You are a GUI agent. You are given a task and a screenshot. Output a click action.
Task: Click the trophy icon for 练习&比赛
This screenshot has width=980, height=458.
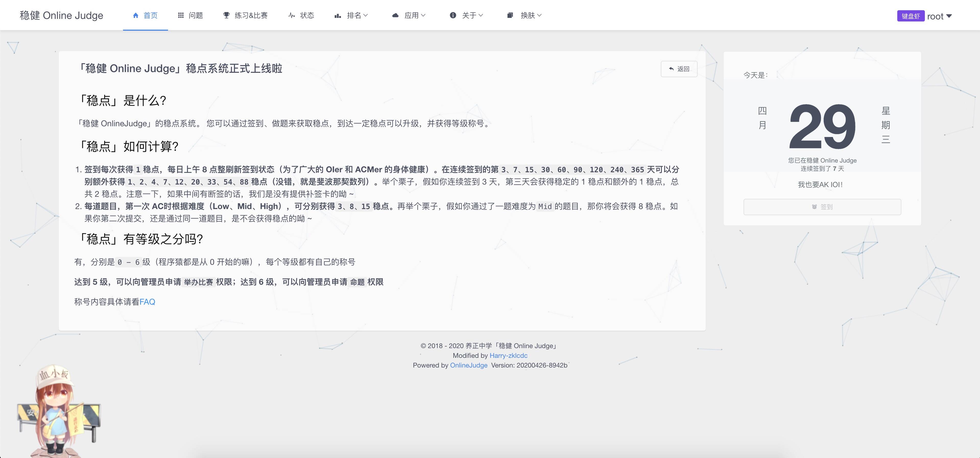pyautogui.click(x=226, y=15)
